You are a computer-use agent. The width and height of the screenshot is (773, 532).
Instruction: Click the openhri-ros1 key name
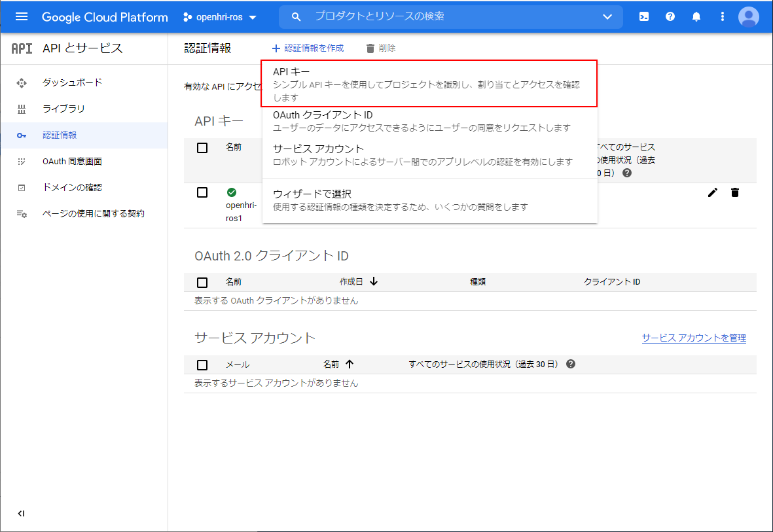pyautogui.click(x=241, y=211)
